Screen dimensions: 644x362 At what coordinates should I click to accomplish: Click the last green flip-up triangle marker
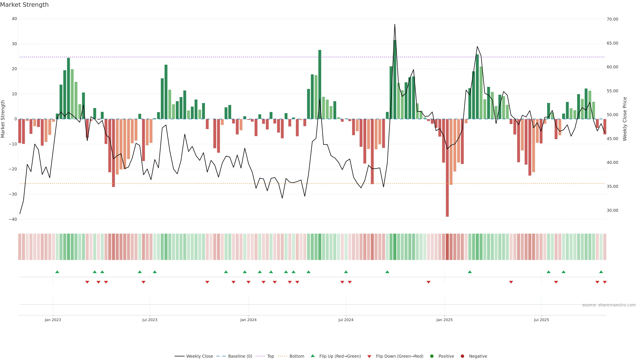(x=601, y=272)
